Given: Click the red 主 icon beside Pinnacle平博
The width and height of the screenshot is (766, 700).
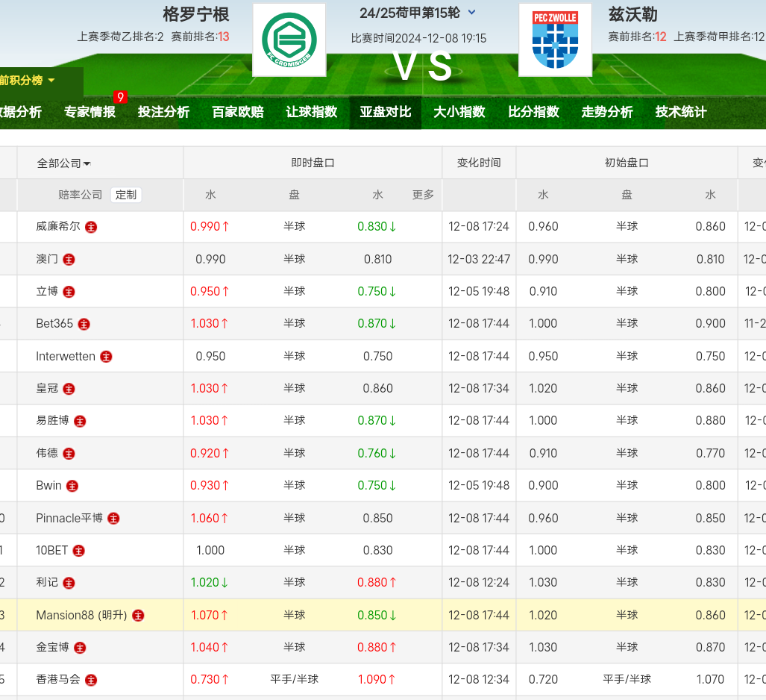Looking at the screenshot, I should pos(113,519).
